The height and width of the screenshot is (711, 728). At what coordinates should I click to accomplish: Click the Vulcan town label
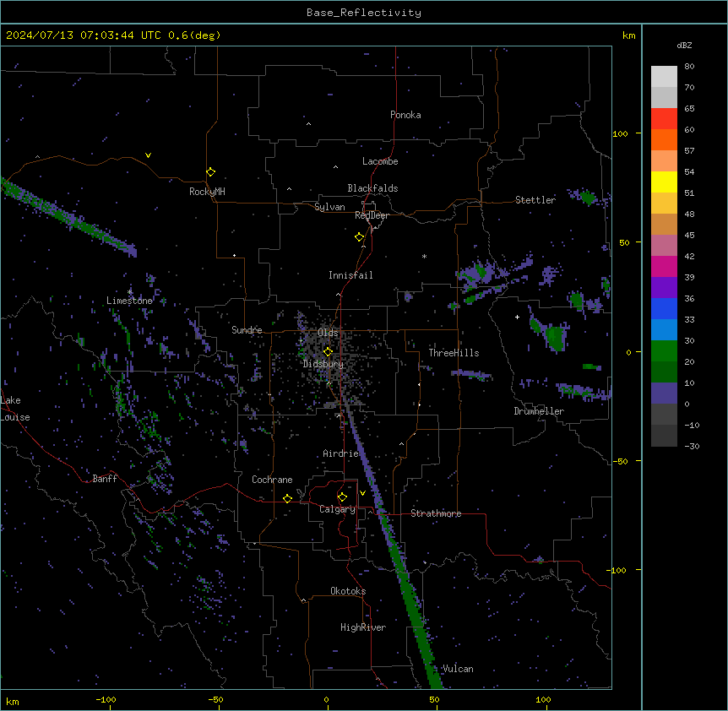point(458,669)
